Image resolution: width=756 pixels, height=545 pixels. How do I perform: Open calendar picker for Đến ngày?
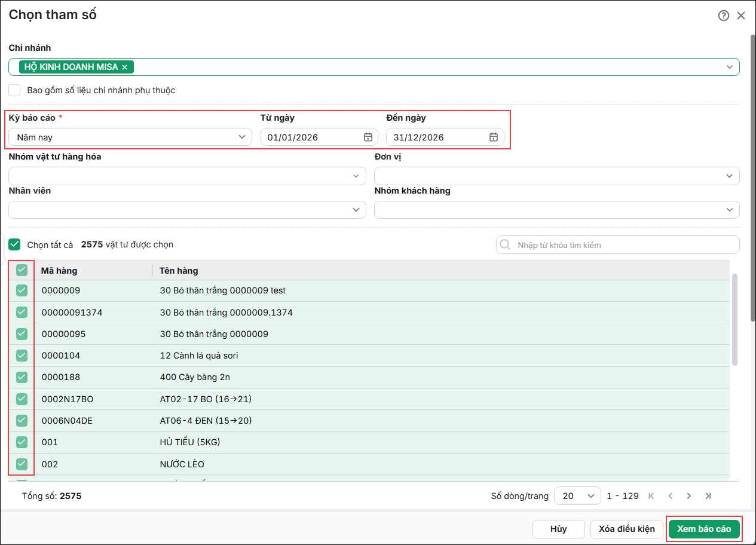pos(494,137)
